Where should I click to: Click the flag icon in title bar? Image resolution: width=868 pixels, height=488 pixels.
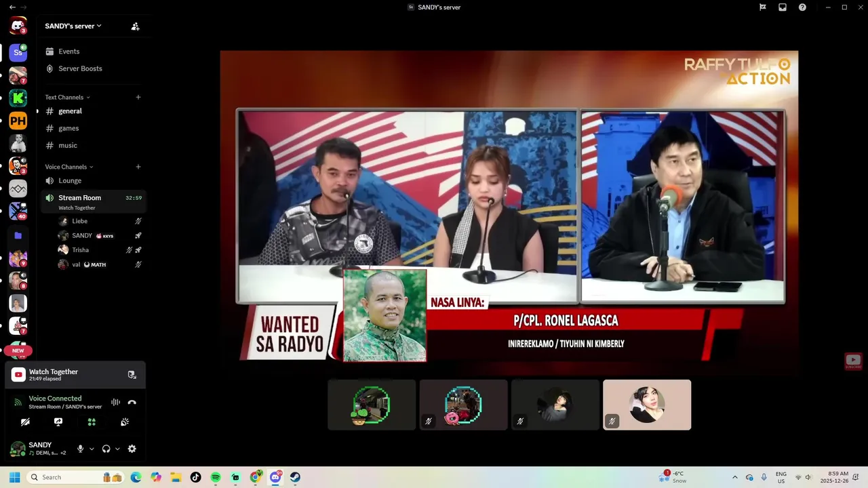763,7
